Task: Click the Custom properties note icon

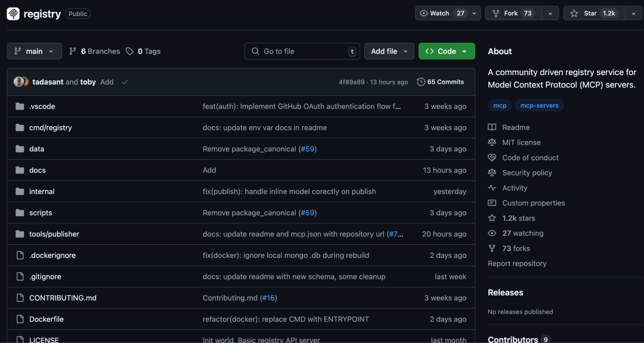Action: coord(492,203)
